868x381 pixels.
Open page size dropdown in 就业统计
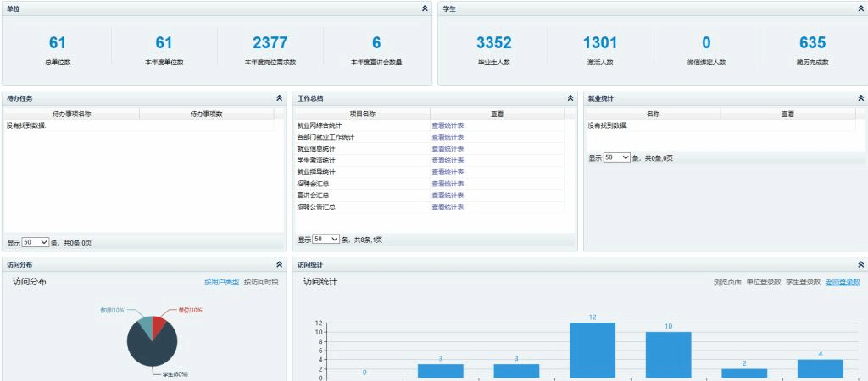click(x=617, y=157)
